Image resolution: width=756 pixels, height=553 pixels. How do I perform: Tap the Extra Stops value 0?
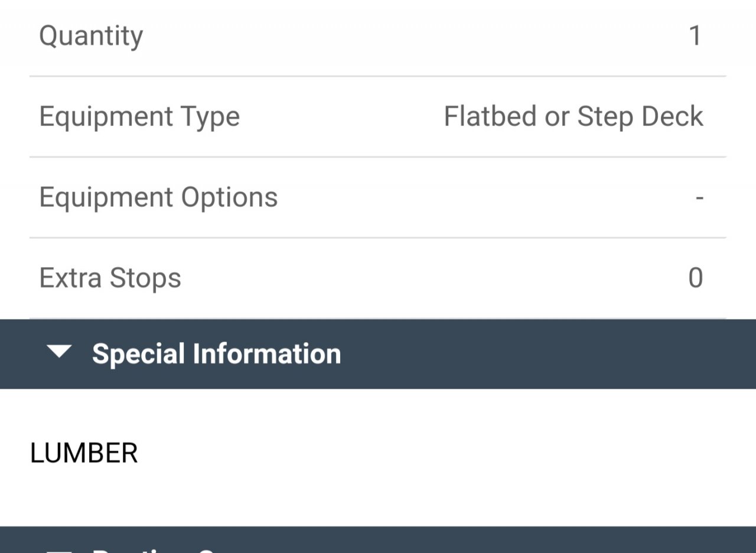click(x=695, y=278)
